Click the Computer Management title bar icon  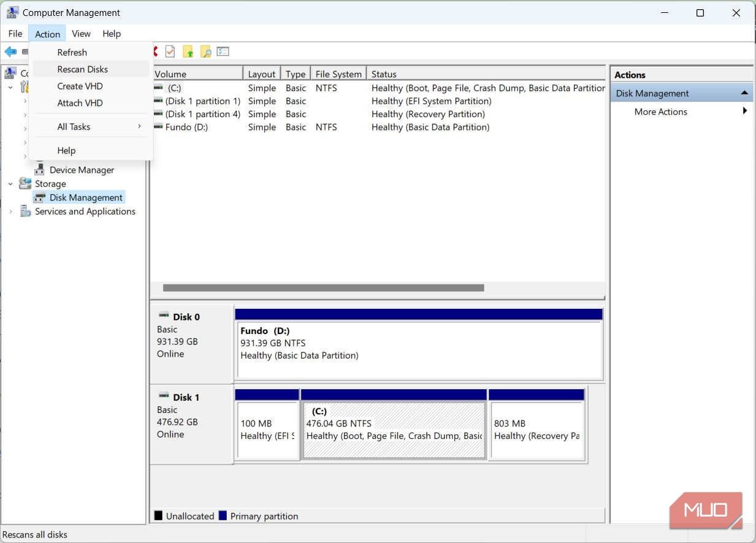click(x=12, y=12)
